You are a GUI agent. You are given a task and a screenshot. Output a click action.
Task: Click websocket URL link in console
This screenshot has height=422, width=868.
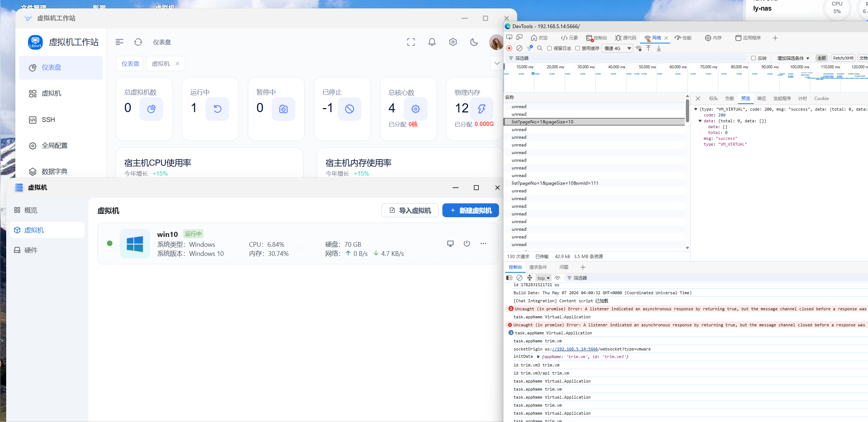575,349
